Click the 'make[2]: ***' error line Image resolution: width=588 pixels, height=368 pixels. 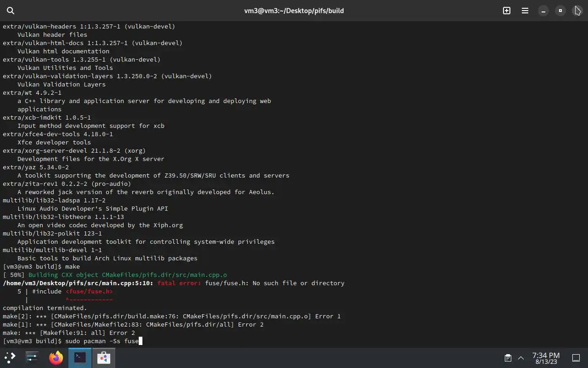click(x=172, y=316)
